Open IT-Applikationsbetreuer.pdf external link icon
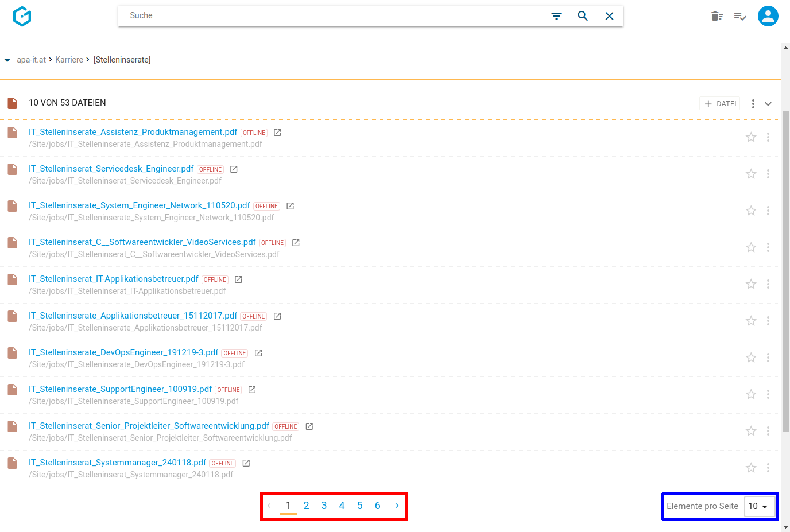The width and height of the screenshot is (790, 532). coord(239,279)
